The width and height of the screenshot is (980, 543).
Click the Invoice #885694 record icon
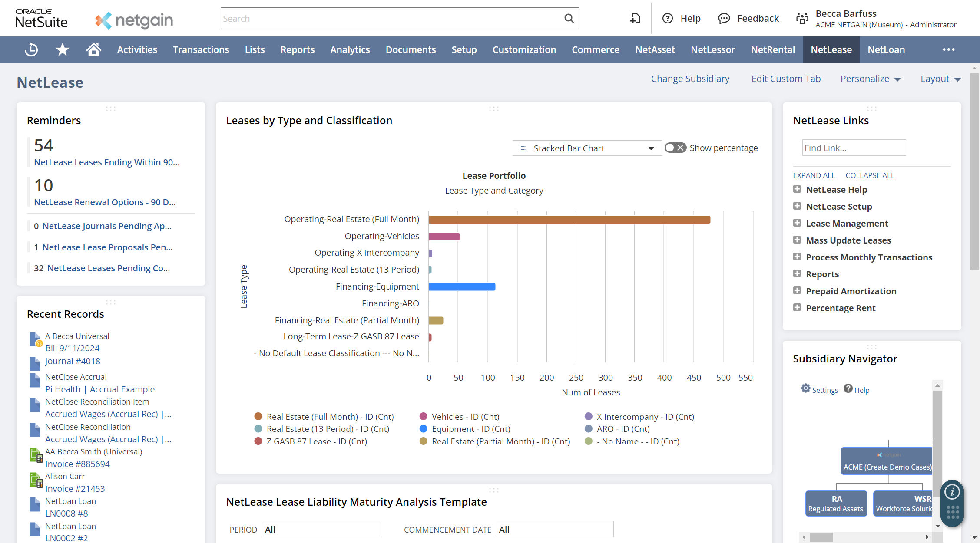[x=36, y=455]
